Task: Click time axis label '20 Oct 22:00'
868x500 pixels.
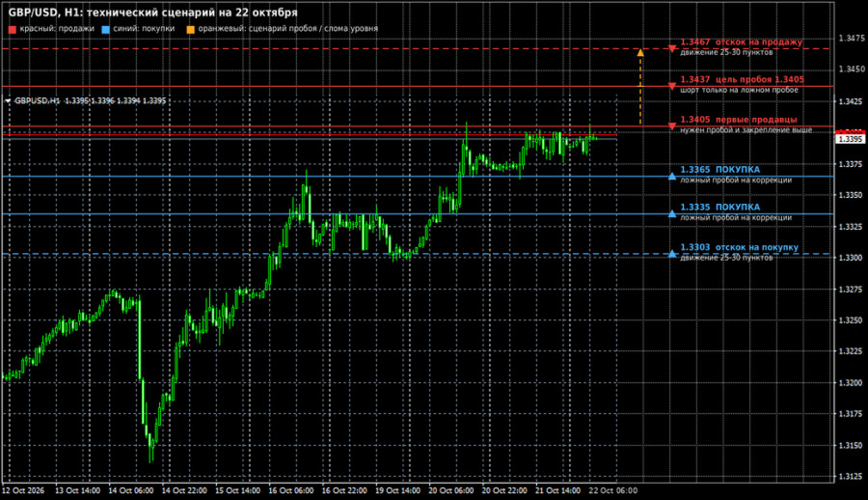Action: coord(504,490)
